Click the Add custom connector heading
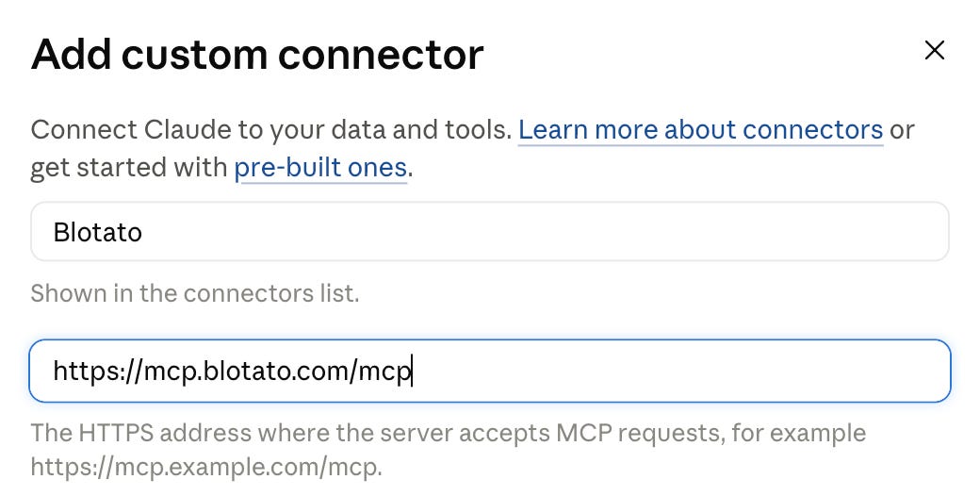Screen dimensions: 980x496 [257, 54]
